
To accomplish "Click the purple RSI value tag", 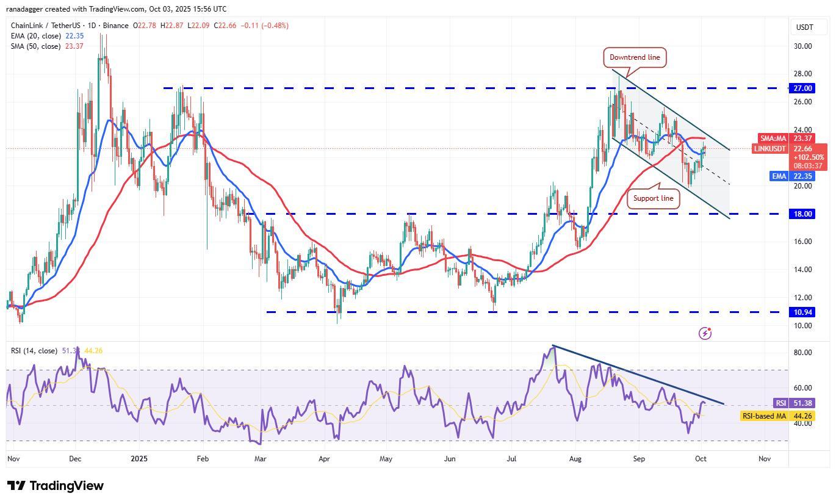I will point(780,403).
